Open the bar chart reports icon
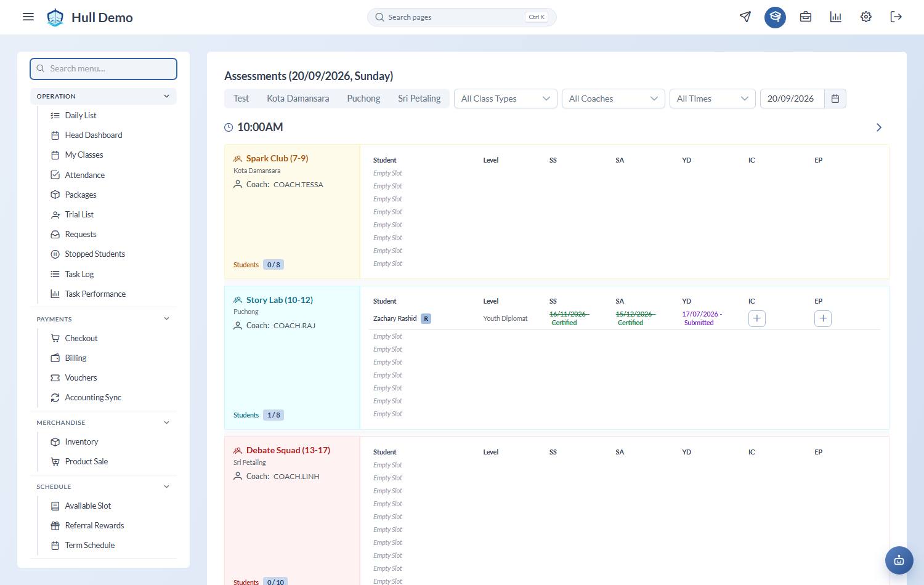924x585 pixels. click(x=836, y=17)
